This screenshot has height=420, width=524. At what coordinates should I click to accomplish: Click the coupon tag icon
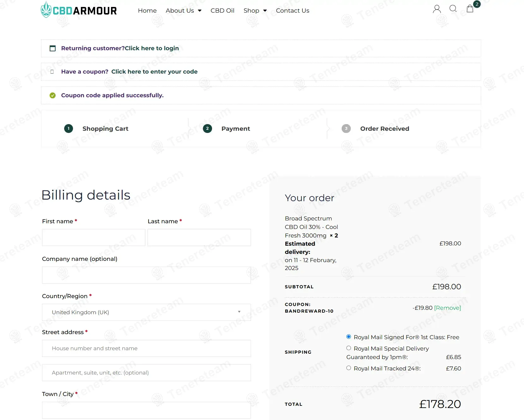[x=52, y=72]
